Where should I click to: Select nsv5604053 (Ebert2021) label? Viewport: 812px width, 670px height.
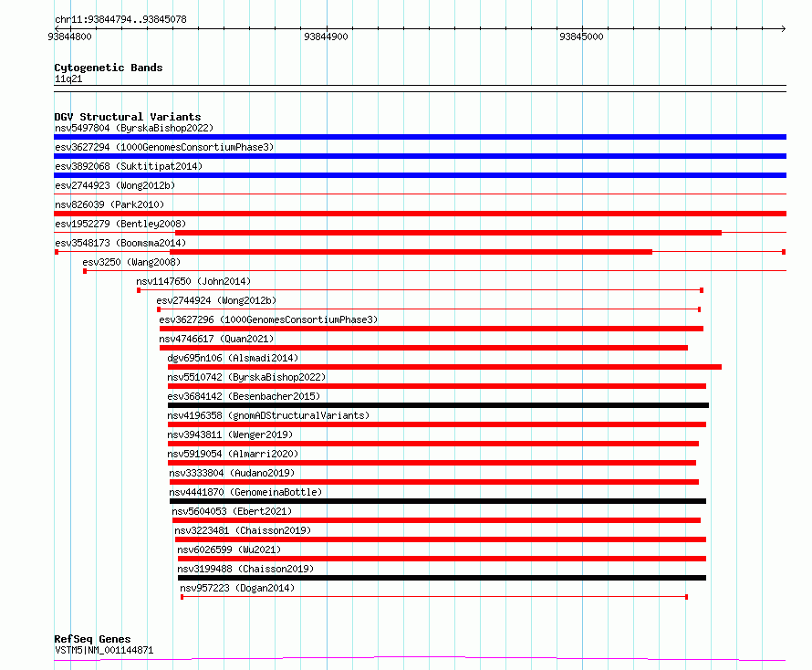coord(232,511)
